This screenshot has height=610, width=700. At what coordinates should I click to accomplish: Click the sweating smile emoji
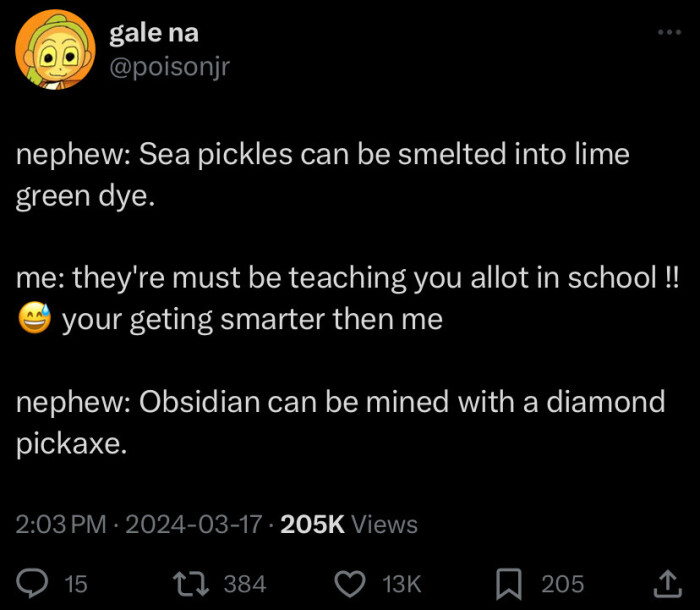(33, 322)
